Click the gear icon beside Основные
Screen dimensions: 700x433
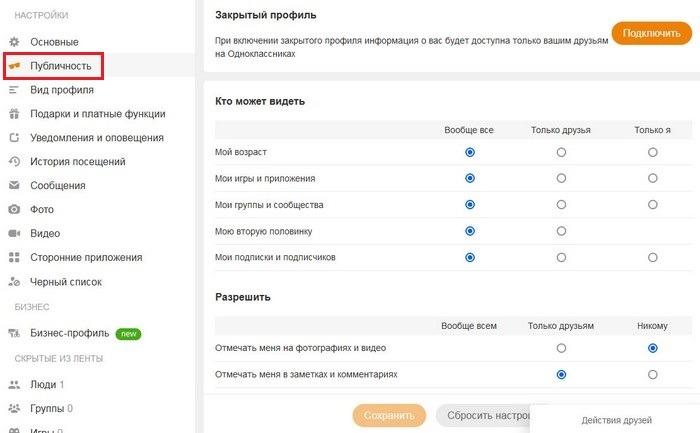[14, 42]
